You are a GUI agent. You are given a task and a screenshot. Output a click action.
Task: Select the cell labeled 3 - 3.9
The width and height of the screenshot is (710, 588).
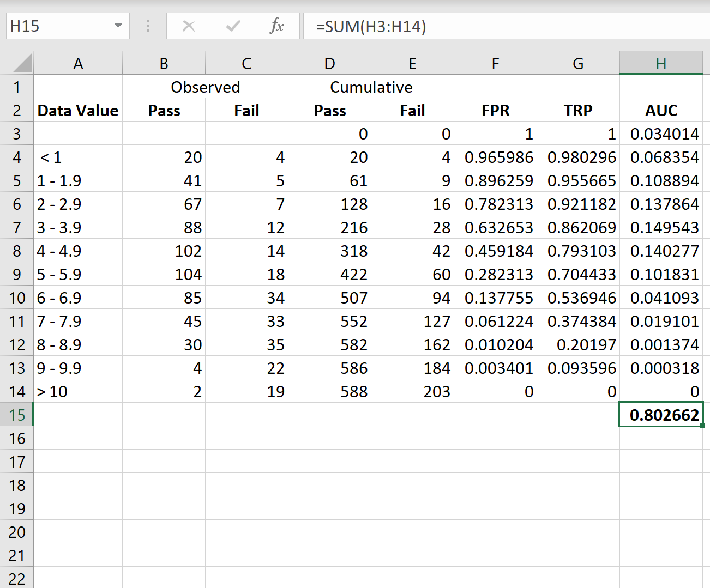[78, 227]
